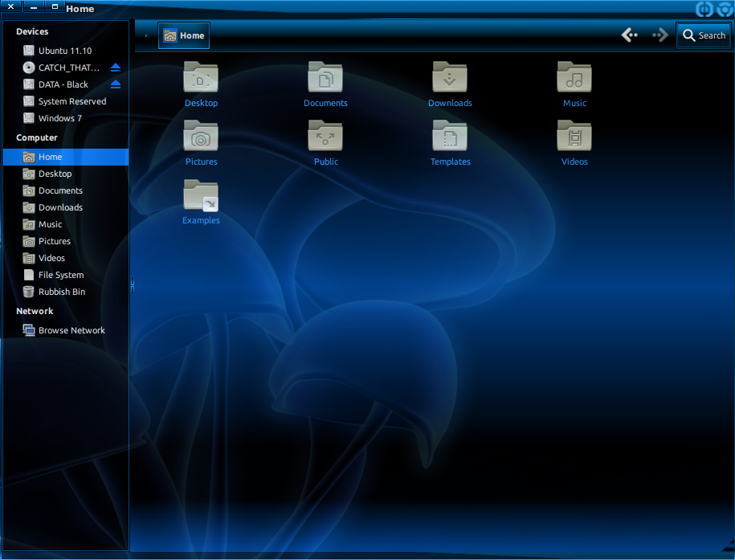Click the Rubbish Bin trash icon
Screen dimensions: 735x560
click(29, 292)
